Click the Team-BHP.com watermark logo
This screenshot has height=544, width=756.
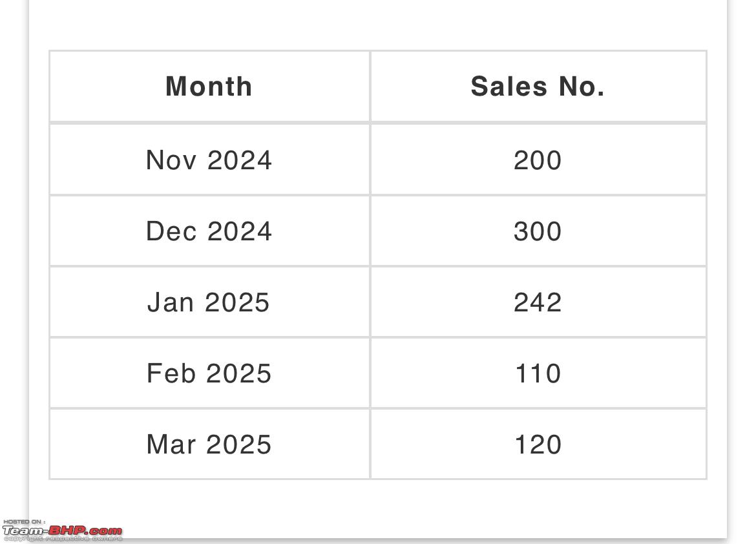[62, 531]
